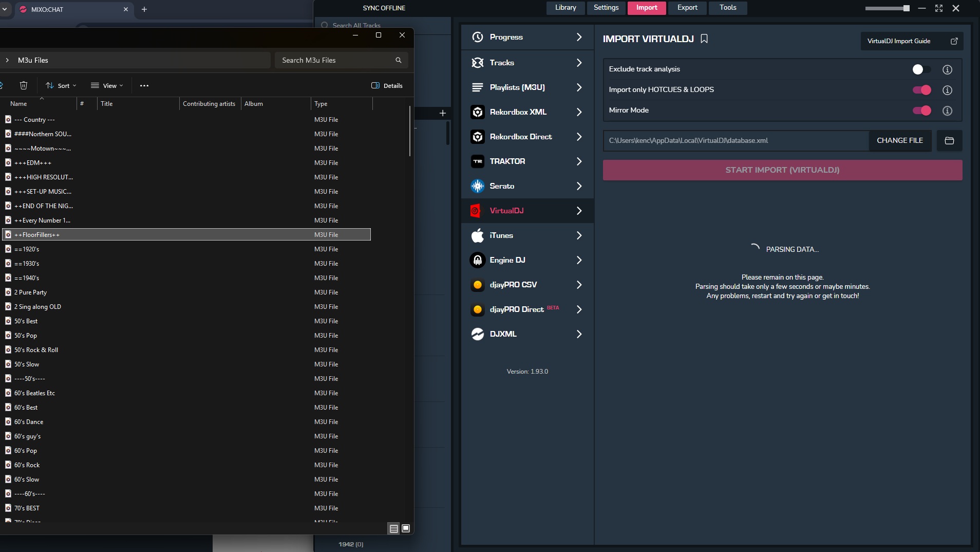Viewport: 980px width, 552px height.
Task: Toggle Exclude track analysis switch
Action: (x=921, y=69)
